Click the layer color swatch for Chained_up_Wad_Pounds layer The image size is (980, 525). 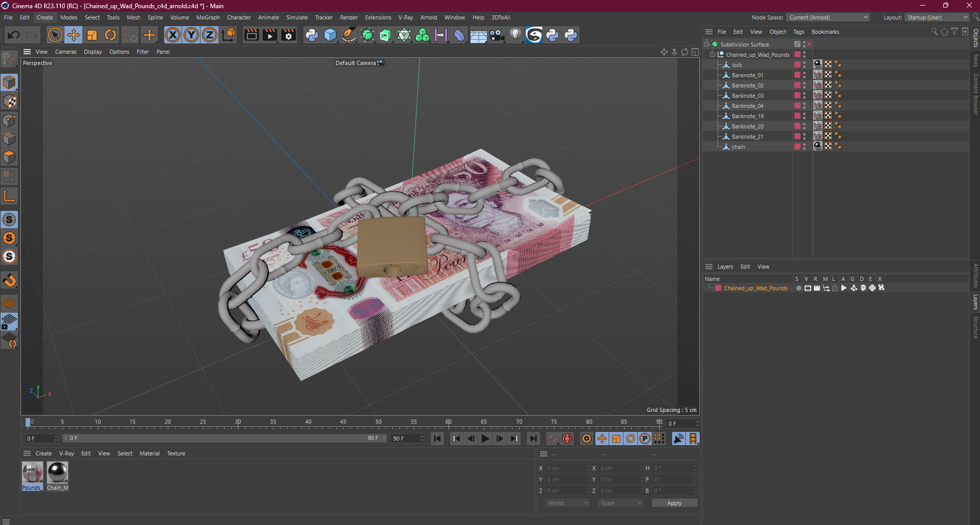(x=718, y=288)
